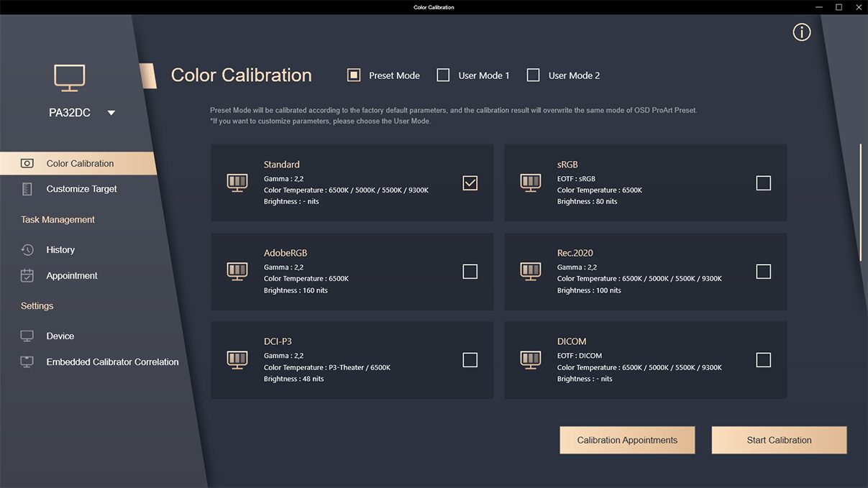Viewport: 868px width, 488px height.
Task: Click the History clock icon
Action: (x=27, y=250)
